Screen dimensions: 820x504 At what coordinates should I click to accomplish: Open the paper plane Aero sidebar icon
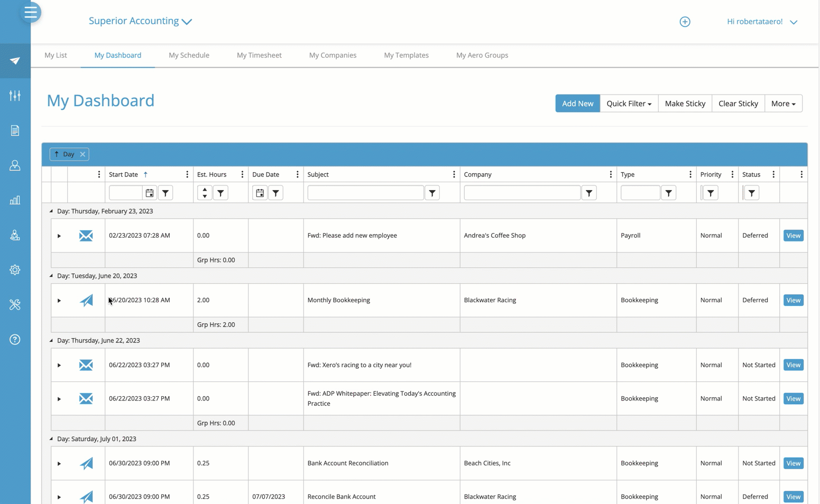tap(15, 61)
